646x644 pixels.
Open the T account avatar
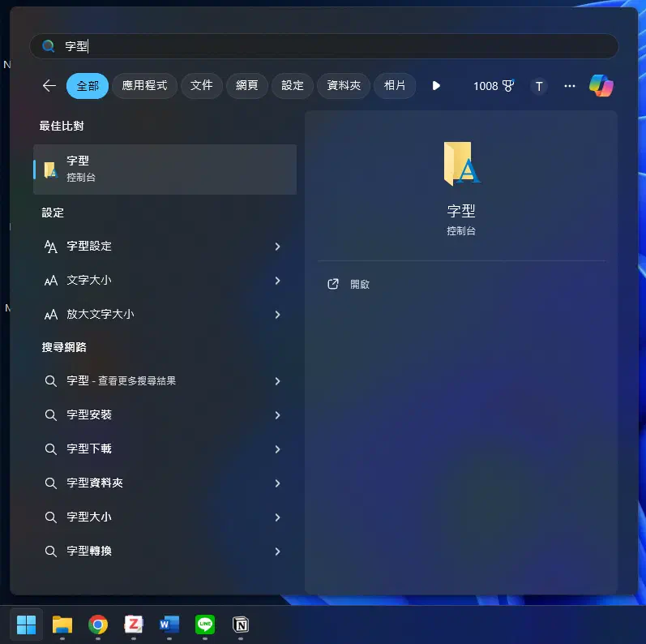538,86
